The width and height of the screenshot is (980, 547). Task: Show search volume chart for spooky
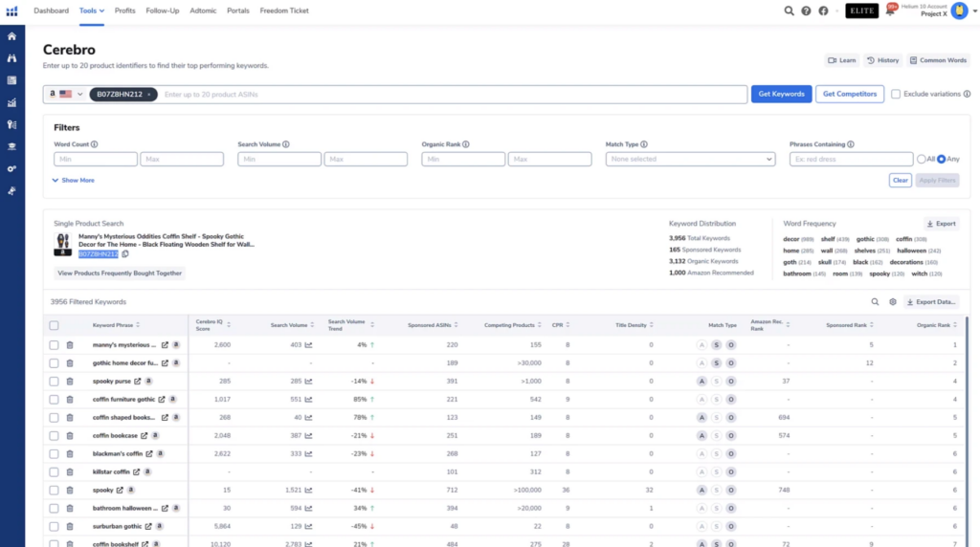308,491
